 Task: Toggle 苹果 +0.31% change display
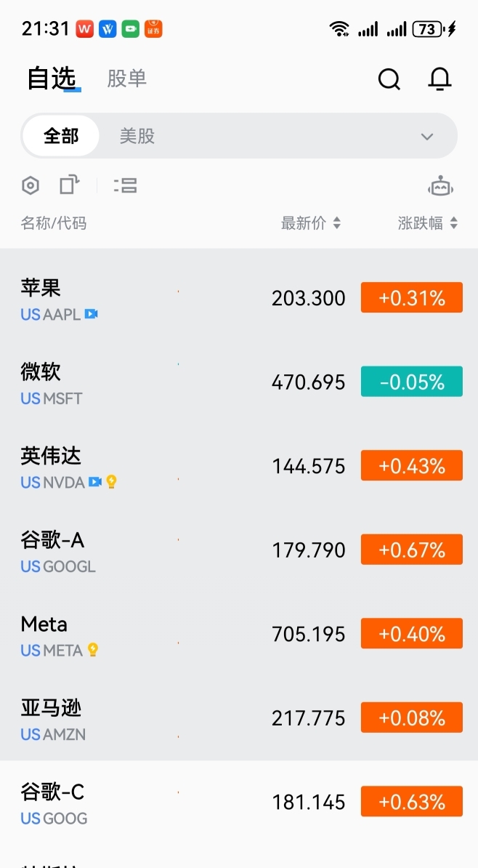point(412,298)
